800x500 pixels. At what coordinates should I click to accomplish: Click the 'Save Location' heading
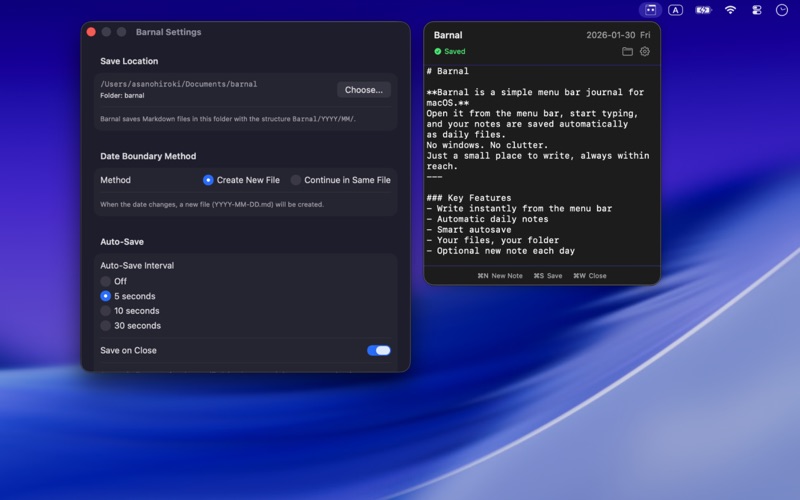click(129, 61)
